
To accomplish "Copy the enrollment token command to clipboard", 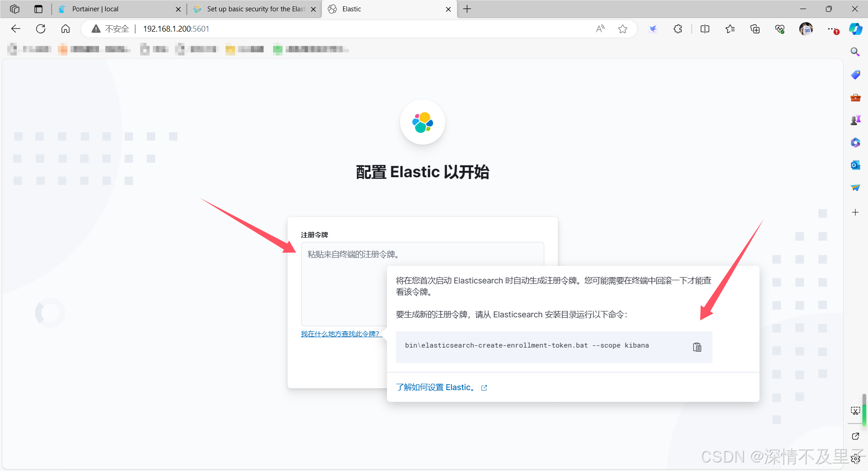I will tap(697, 347).
